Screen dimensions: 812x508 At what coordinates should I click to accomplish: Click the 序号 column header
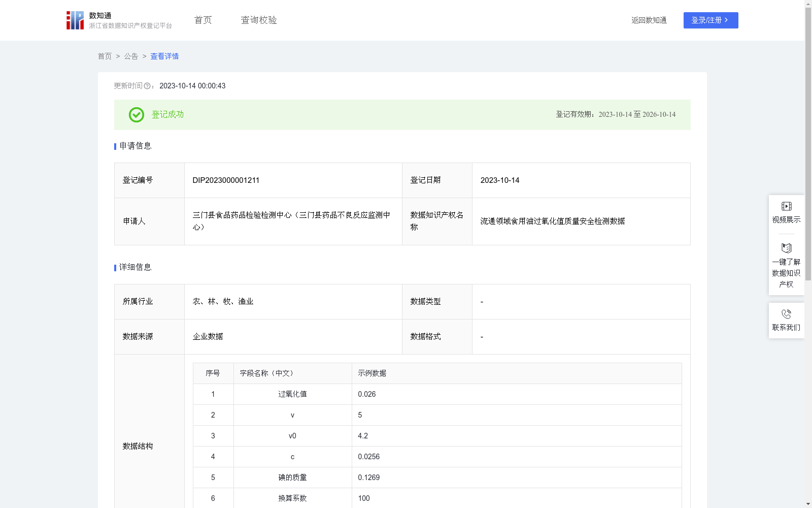[213, 373]
